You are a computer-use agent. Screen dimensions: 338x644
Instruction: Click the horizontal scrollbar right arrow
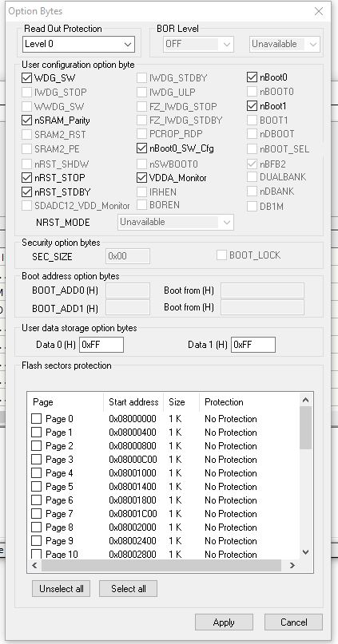292,566
